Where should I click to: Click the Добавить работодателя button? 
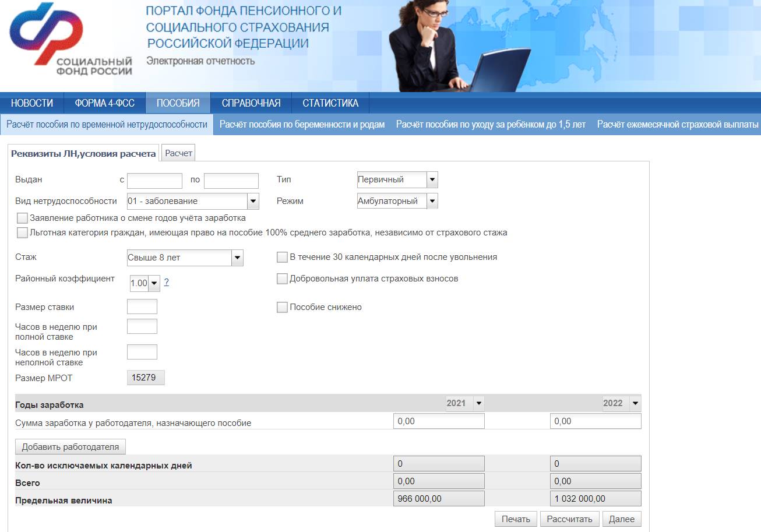(71, 446)
